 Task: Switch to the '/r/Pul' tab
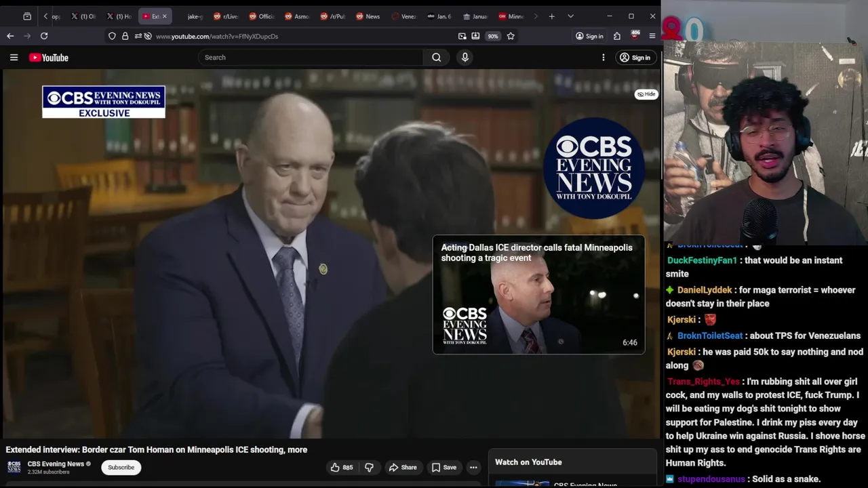333,16
